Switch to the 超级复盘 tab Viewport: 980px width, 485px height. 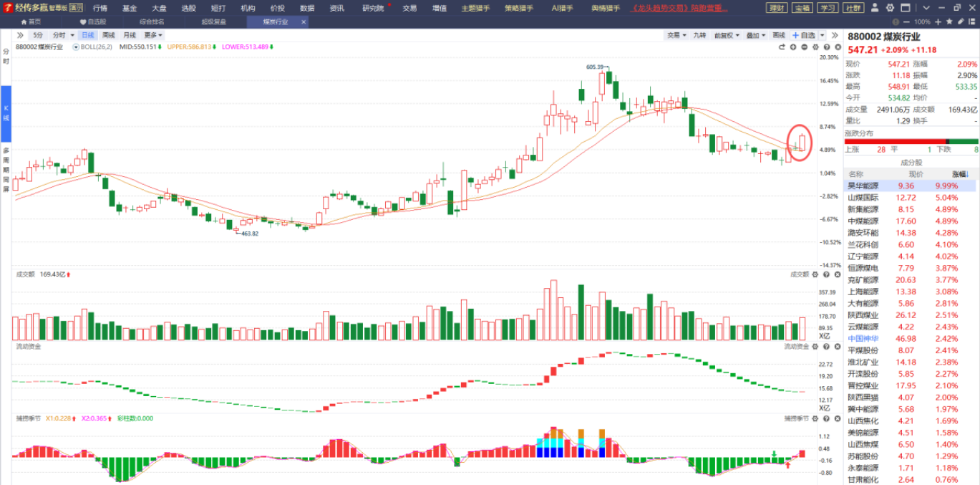pyautogui.click(x=213, y=22)
